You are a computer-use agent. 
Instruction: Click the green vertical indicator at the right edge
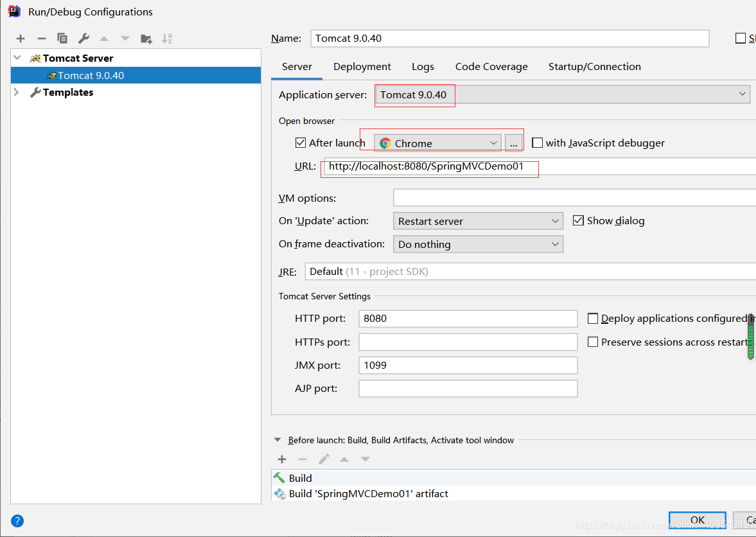751,337
